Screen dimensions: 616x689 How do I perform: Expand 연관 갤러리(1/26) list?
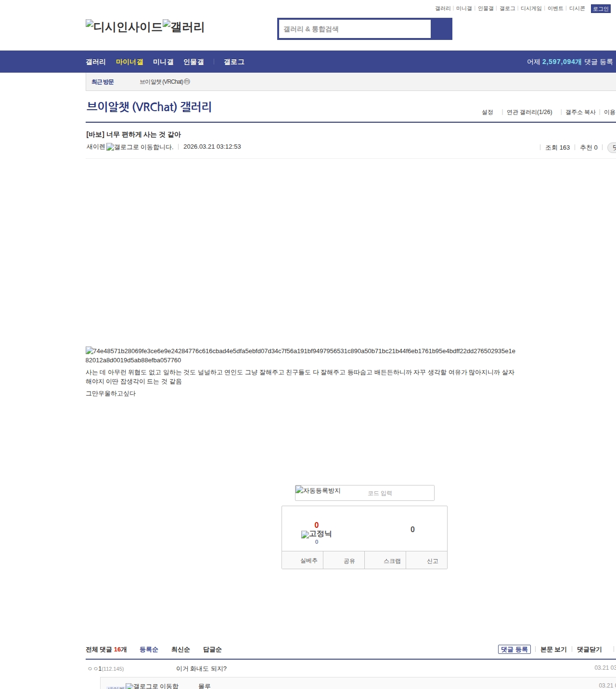coord(529,112)
